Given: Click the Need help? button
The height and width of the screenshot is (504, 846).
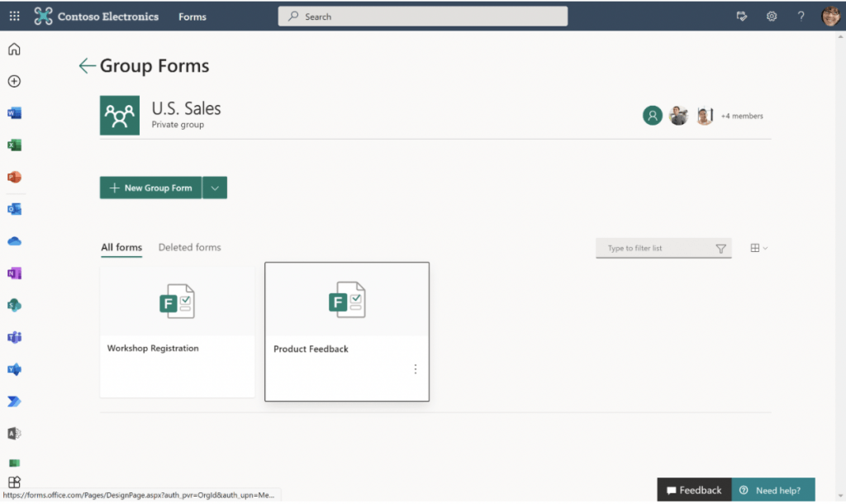Looking at the screenshot, I should [773, 490].
